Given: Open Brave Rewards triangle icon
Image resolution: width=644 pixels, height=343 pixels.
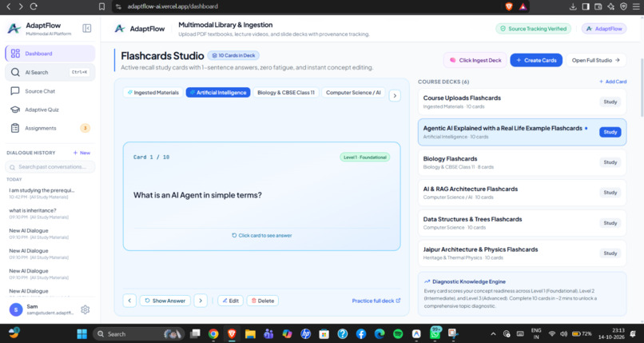Looking at the screenshot, I should pyautogui.click(x=523, y=6).
